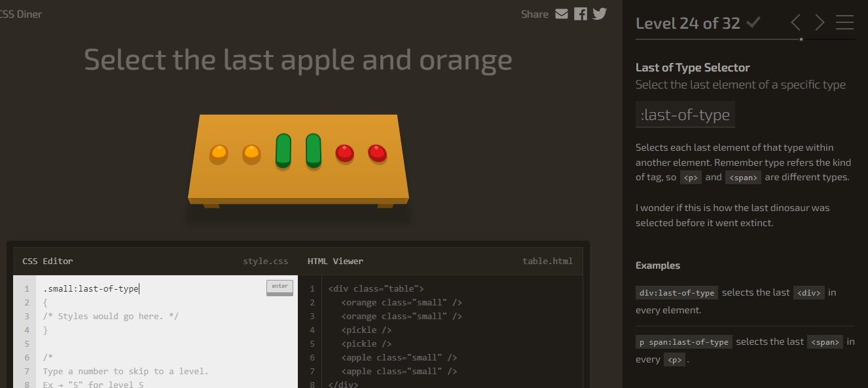The image size is (868, 388).
Task: Click the second orange on the table
Action: click(x=251, y=154)
